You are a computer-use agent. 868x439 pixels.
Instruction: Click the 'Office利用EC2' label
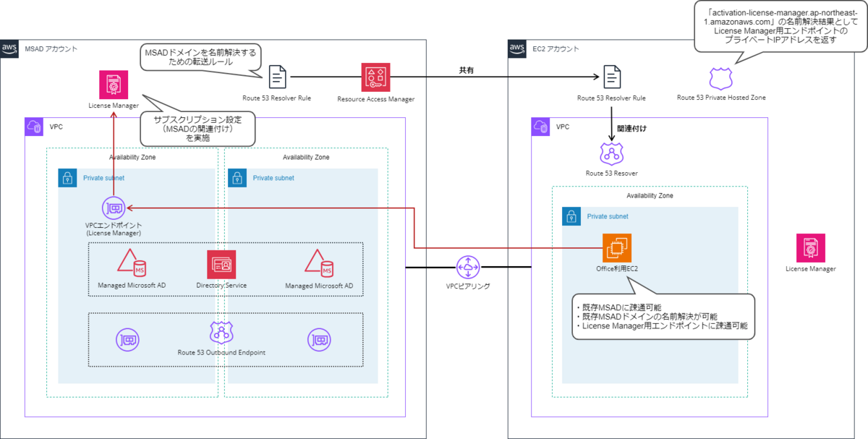point(616,268)
